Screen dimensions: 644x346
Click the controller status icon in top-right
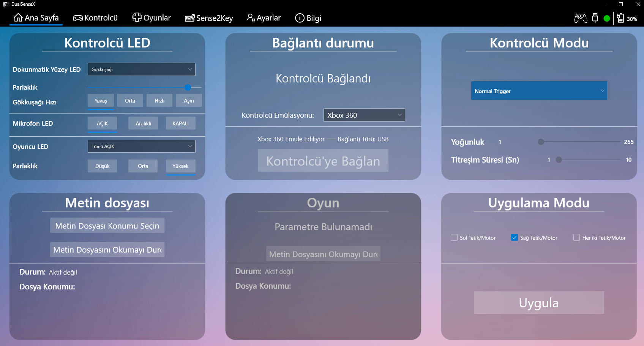pyautogui.click(x=581, y=18)
